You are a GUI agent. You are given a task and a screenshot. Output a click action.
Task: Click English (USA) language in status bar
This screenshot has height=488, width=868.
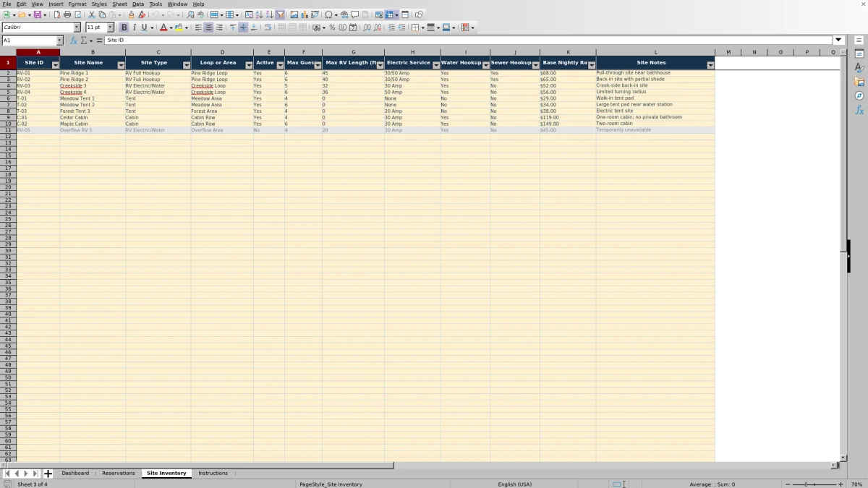(x=515, y=484)
